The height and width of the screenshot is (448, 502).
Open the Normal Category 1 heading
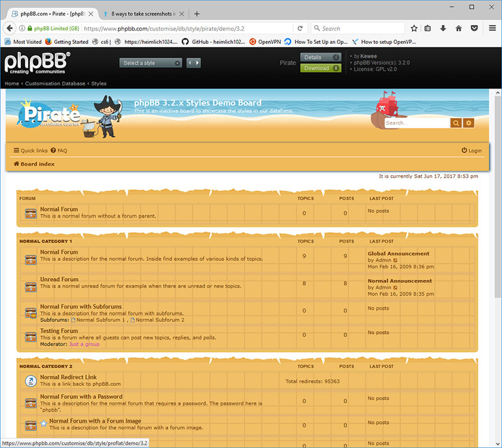[x=46, y=242]
